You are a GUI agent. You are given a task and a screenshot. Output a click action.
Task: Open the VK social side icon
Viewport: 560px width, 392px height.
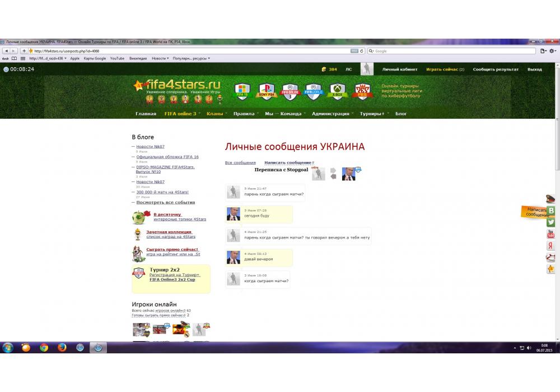click(x=551, y=211)
